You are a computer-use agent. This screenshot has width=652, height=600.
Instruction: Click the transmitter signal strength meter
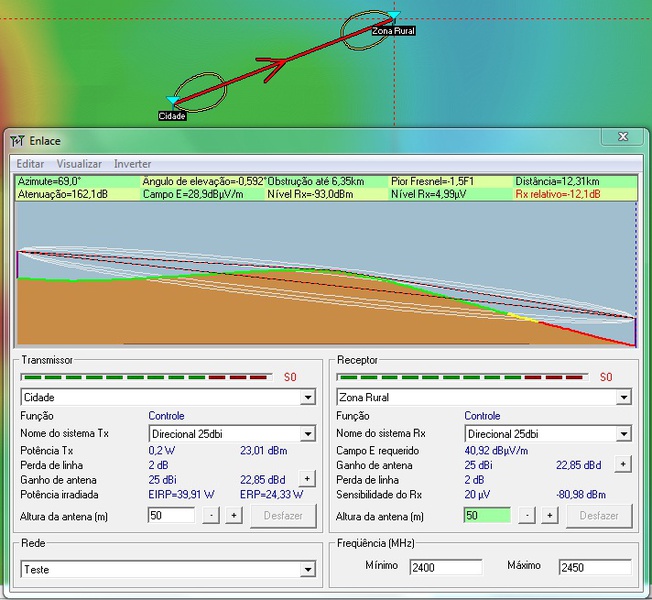click(x=146, y=377)
